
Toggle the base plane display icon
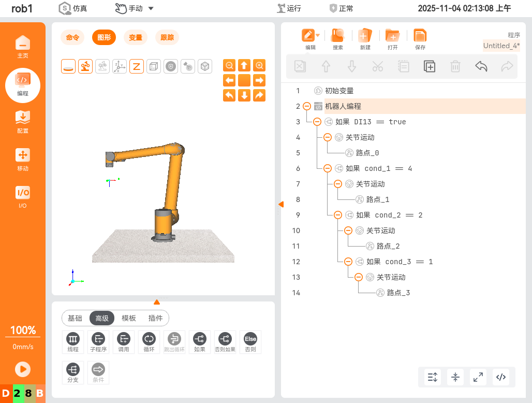[68, 66]
